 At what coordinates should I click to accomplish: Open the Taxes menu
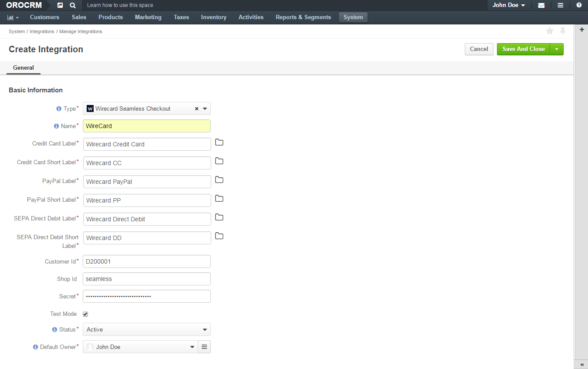pos(181,17)
